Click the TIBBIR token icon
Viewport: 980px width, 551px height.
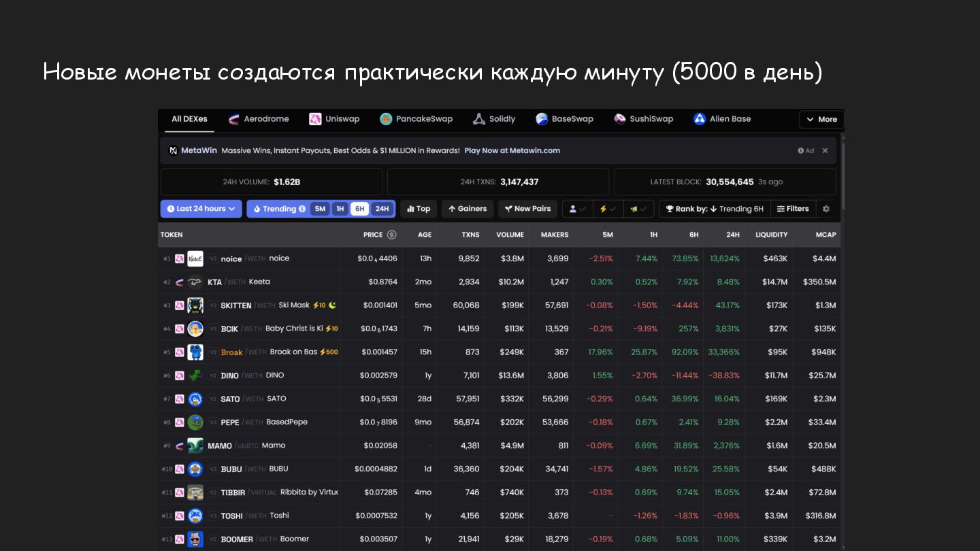(195, 492)
